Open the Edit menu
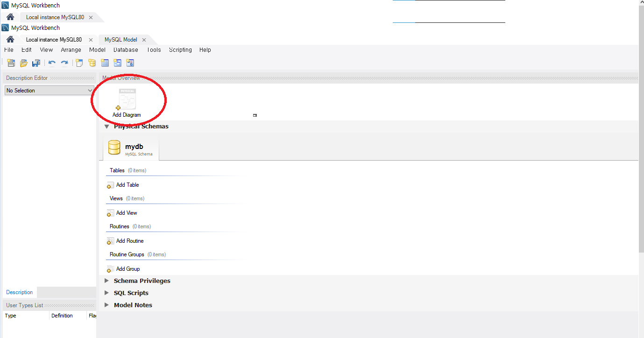This screenshot has height=338, width=644. tap(27, 50)
